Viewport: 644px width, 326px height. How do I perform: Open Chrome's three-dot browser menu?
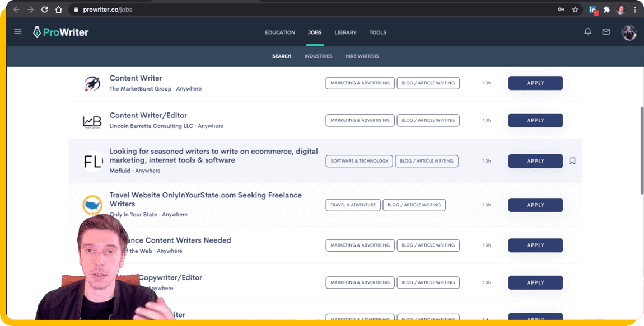(634, 10)
